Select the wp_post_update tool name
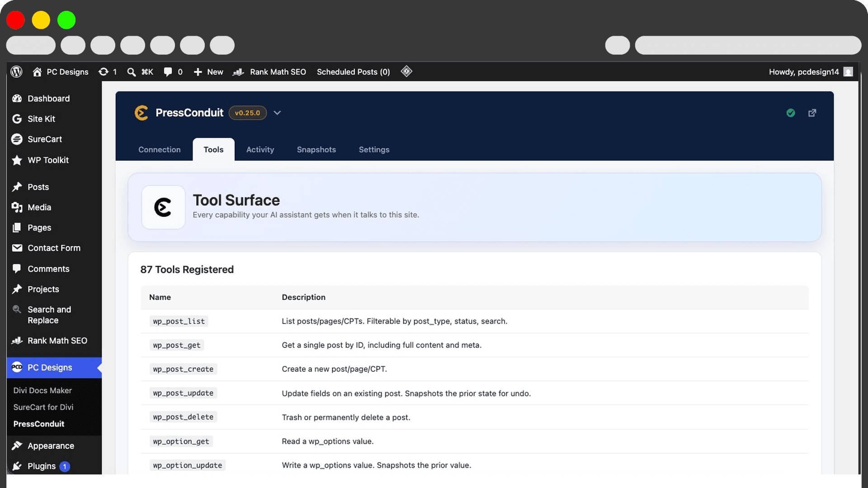The width and height of the screenshot is (868, 488). pyautogui.click(x=183, y=393)
